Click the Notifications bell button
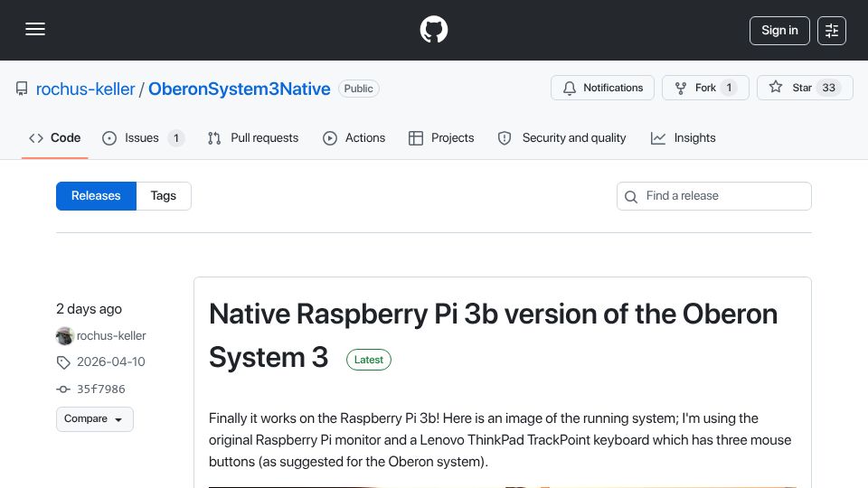 pos(602,88)
